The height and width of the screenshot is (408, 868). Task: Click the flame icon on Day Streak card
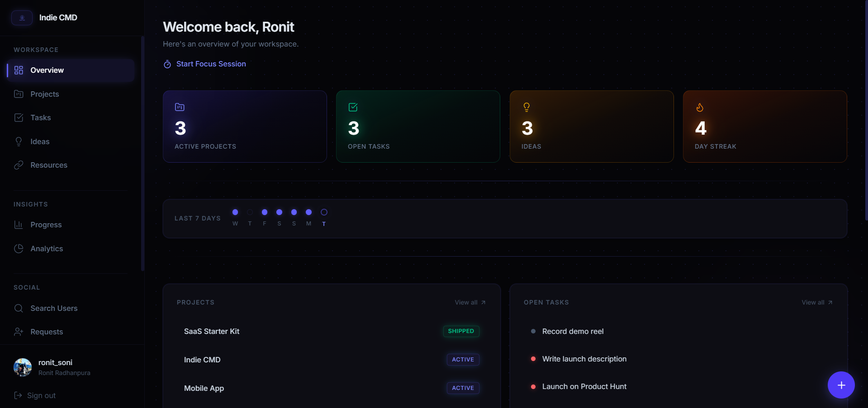click(700, 107)
